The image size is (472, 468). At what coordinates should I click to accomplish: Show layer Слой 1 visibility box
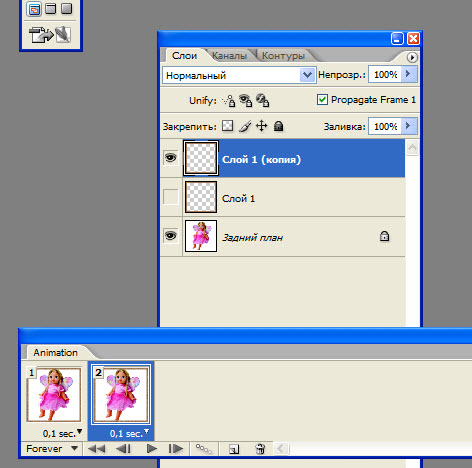[171, 197]
